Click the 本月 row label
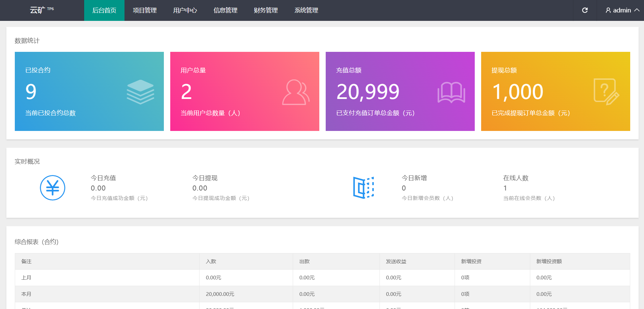 click(26, 294)
